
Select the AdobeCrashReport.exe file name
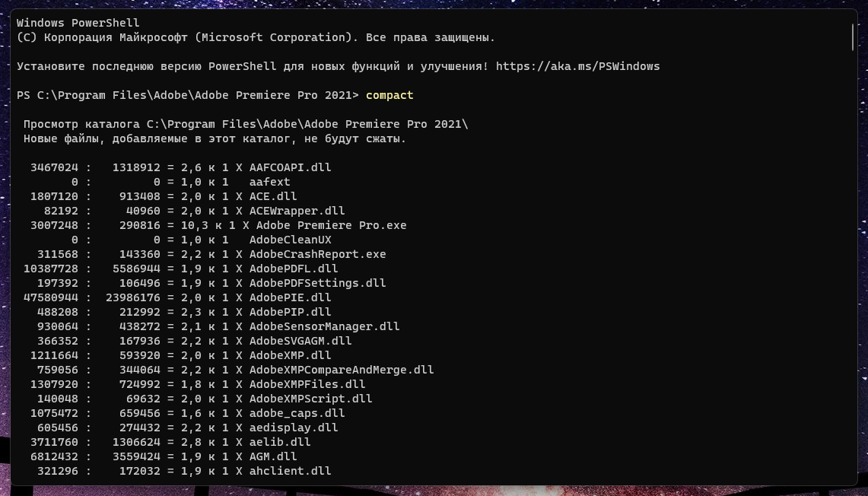click(x=317, y=253)
